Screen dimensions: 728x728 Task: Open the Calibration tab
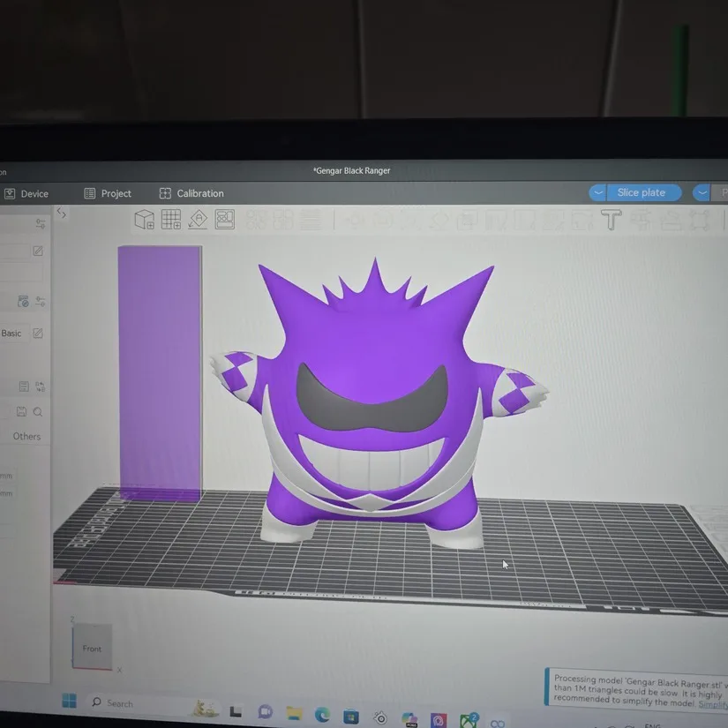pyautogui.click(x=191, y=193)
